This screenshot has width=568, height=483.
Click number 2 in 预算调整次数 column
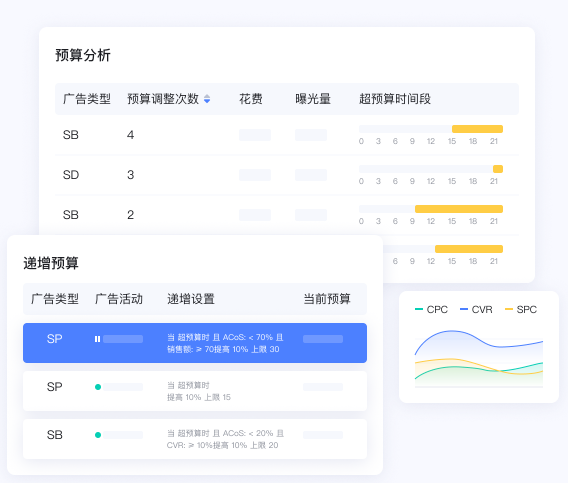click(x=130, y=215)
